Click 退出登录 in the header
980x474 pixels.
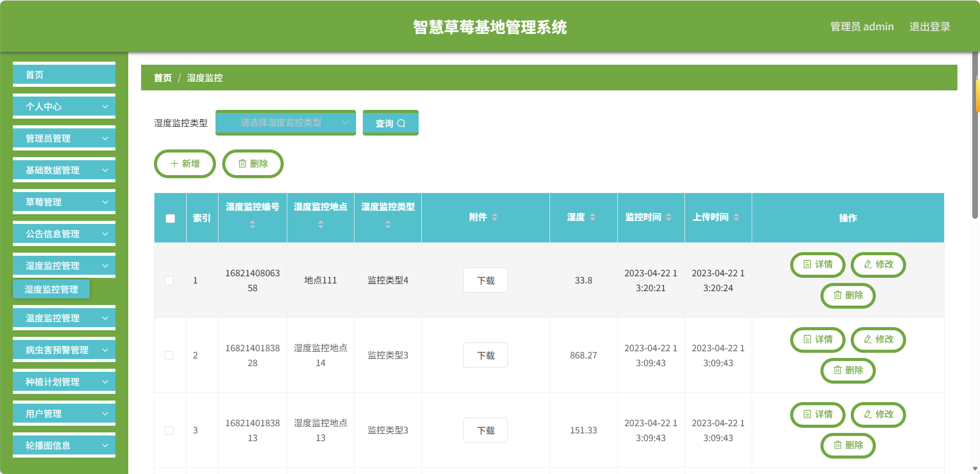(930, 27)
